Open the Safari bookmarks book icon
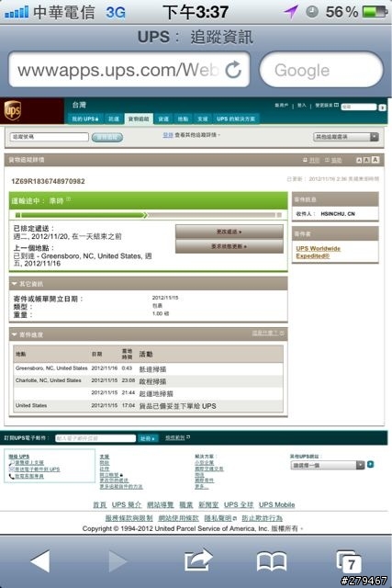Viewport: 392px width, 588px height. [272, 561]
